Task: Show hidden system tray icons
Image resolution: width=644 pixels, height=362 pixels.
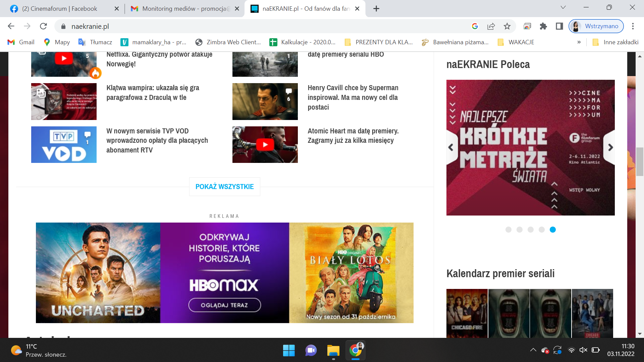Action: click(x=533, y=350)
